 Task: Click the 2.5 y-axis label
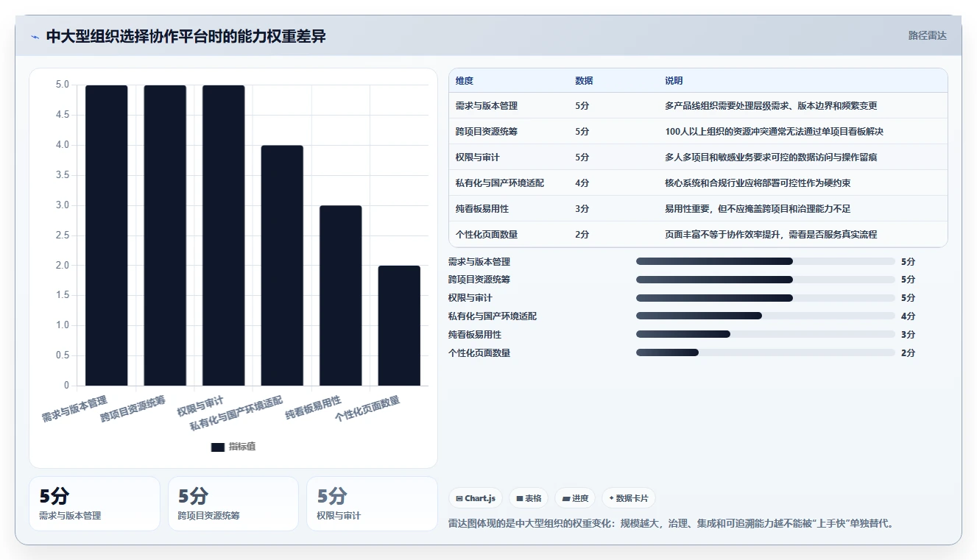coord(63,235)
